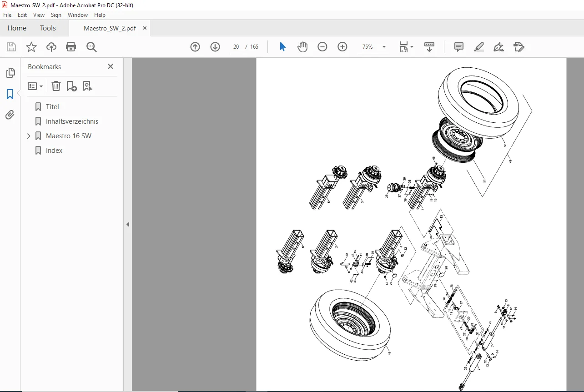Open the Index bookmark
This screenshot has height=392, width=584.
pos(54,151)
